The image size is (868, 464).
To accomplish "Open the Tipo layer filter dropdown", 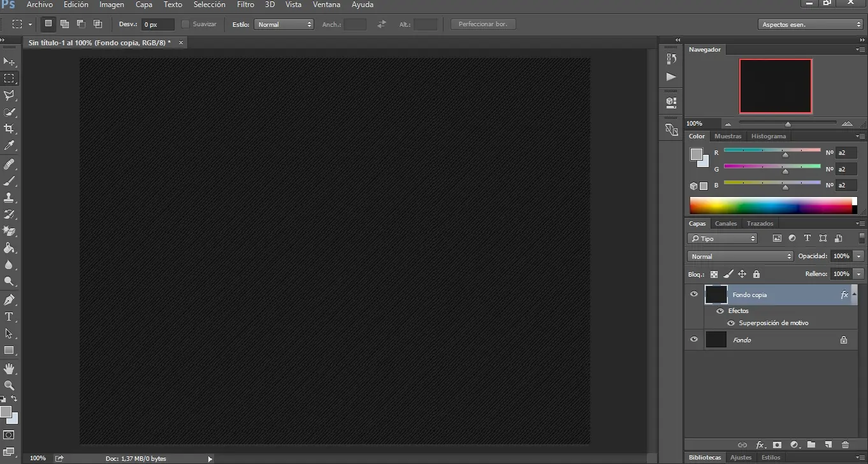I will coord(722,238).
